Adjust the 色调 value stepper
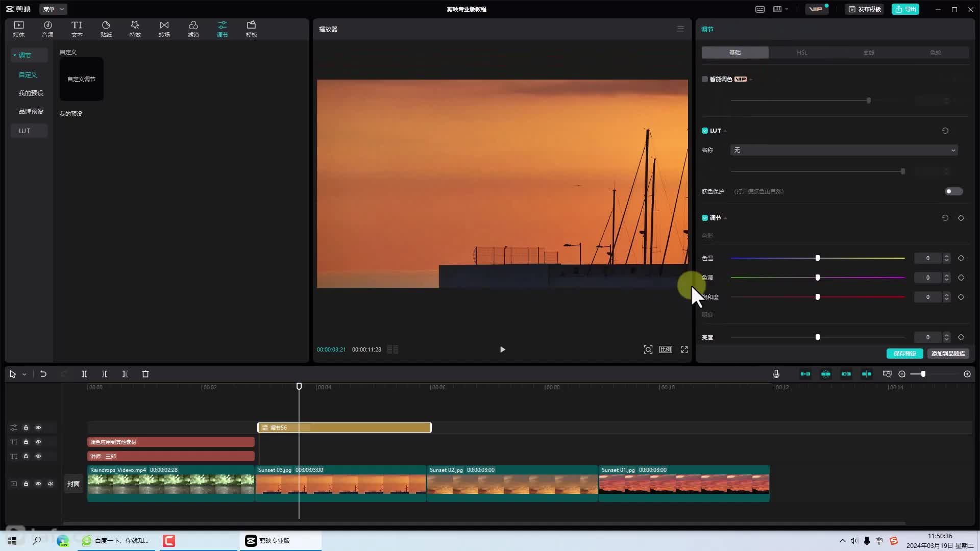 click(947, 278)
